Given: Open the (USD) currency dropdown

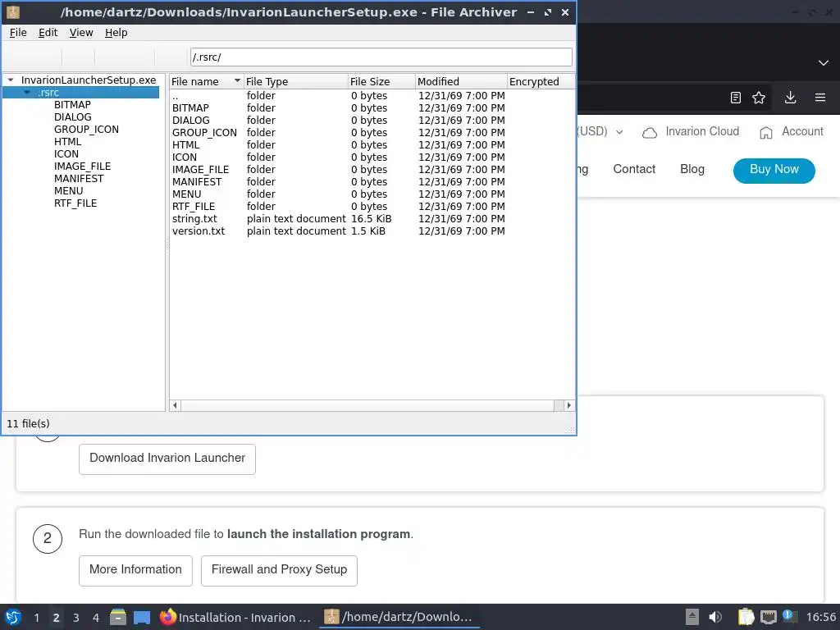Looking at the screenshot, I should tap(600, 131).
